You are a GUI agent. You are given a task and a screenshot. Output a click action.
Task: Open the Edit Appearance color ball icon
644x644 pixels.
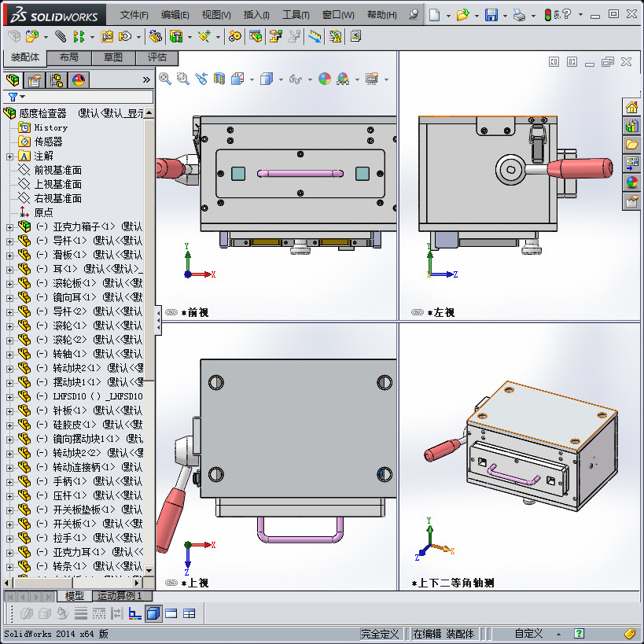click(x=324, y=79)
